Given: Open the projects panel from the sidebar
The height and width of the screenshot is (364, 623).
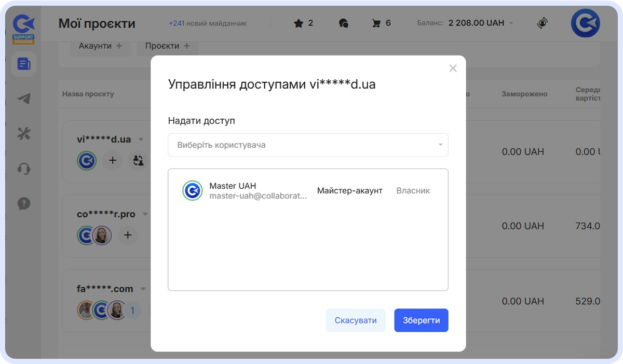Looking at the screenshot, I should coord(23,64).
